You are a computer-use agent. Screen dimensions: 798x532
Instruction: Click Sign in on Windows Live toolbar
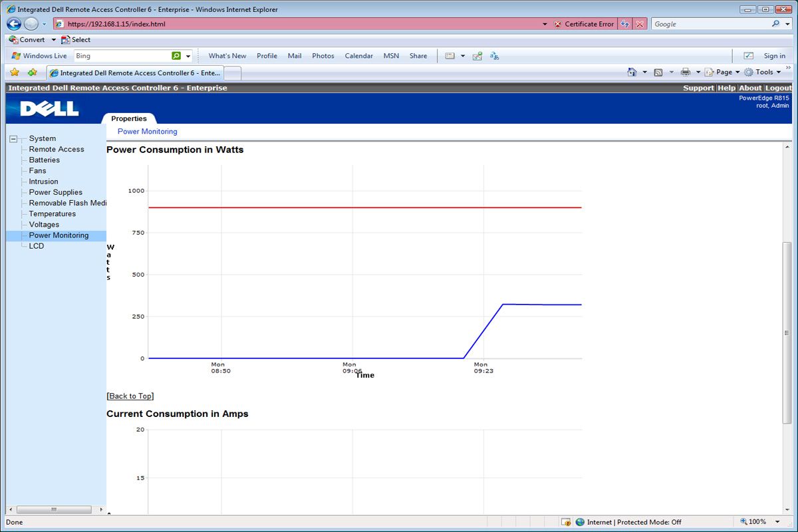point(775,56)
